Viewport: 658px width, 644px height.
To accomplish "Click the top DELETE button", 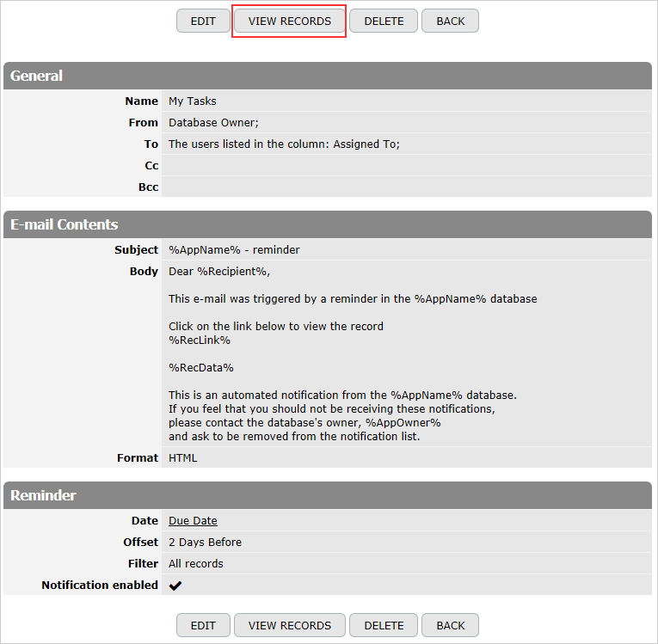I will tap(384, 21).
